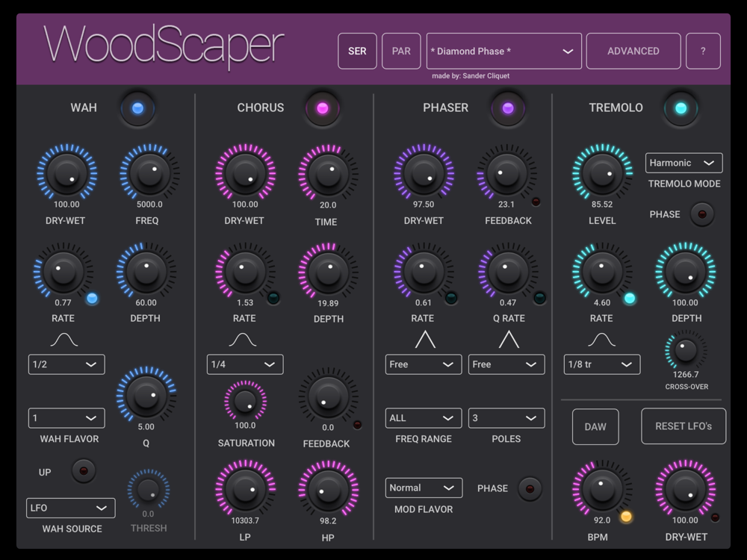The image size is (747, 560).
Task: Click the Chorus SATURATION knob
Action: click(245, 401)
